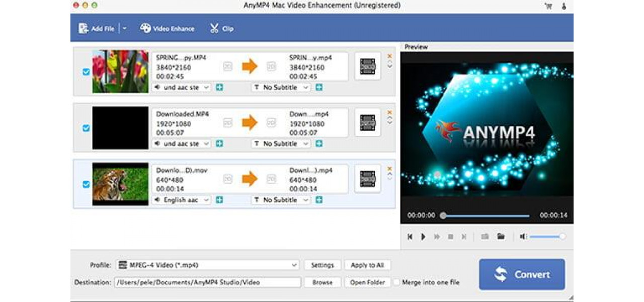Fast forward the preview

coord(437,237)
